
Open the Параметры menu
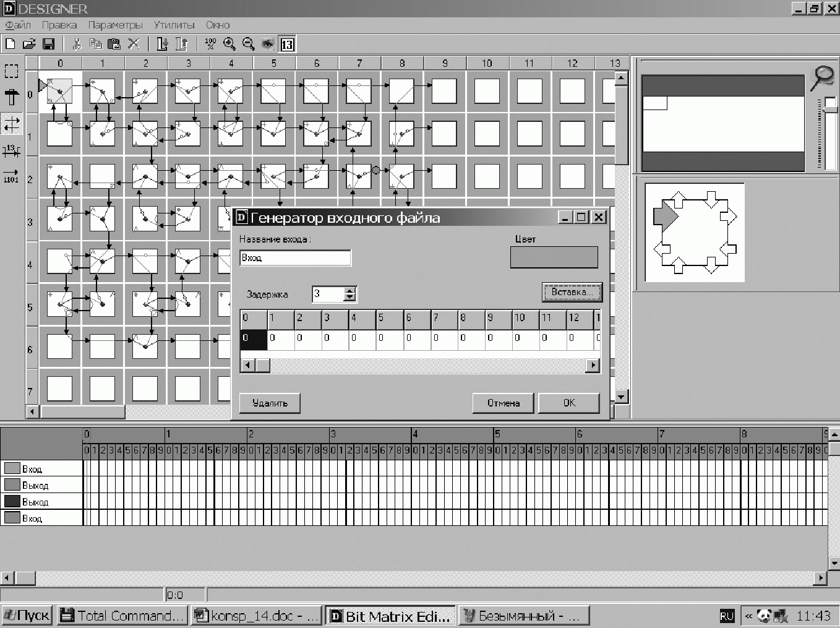click(115, 25)
